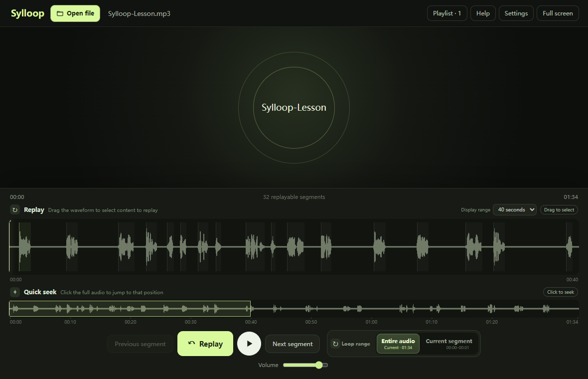Screen dimensions: 588x379
Task: Click the Sylloop logo
Action: [x=27, y=13]
